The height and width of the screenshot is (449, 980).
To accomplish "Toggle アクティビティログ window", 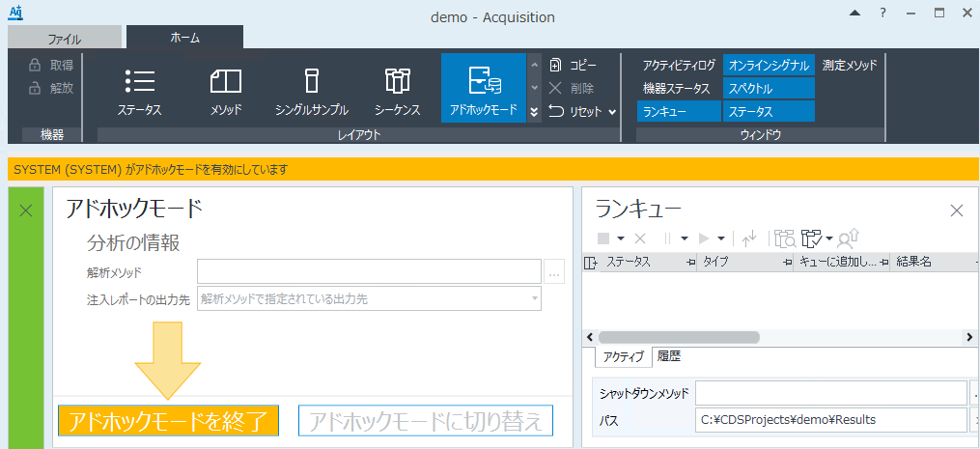I will click(679, 65).
